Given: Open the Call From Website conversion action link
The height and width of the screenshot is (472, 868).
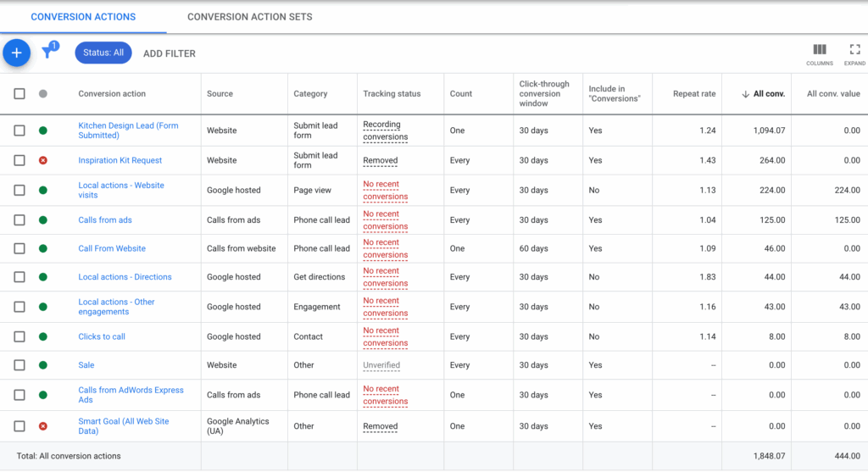Looking at the screenshot, I should 112,249.
